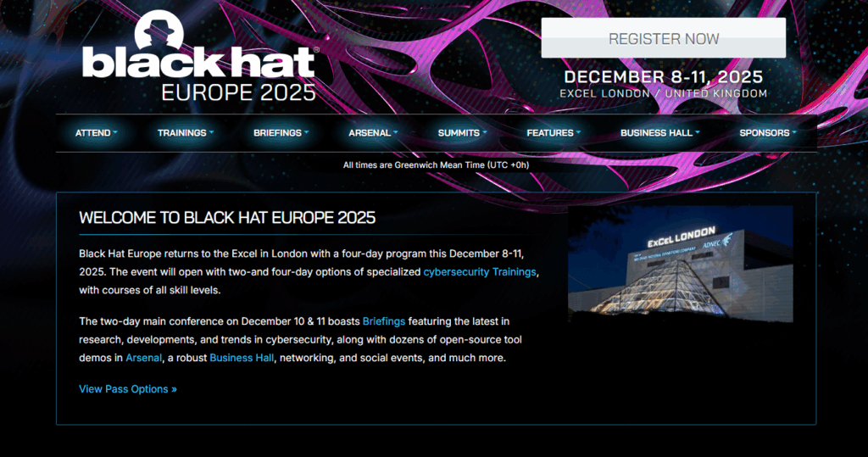The image size is (868, 457).
Task: Expand the Attend dropdown arrow in navigation
Action: pyautogui.click(x=115, y=133)
